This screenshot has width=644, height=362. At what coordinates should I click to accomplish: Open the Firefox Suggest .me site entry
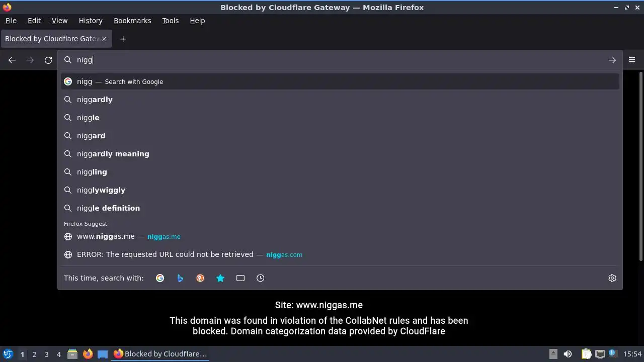coord(340,236)
